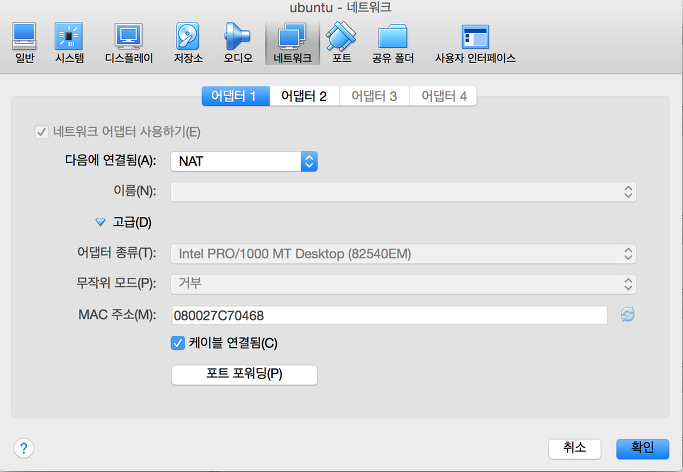
Task: Open the 오디오 (Audio) settings icon
Action: [238, 43]
